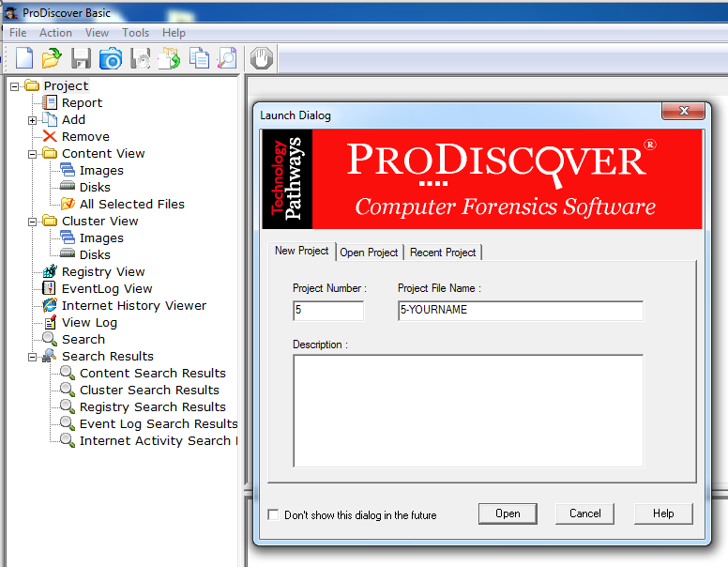This screenshot has width=728, height=567.
Task: Click the EventLog View icon
Action: coord(49,288)
